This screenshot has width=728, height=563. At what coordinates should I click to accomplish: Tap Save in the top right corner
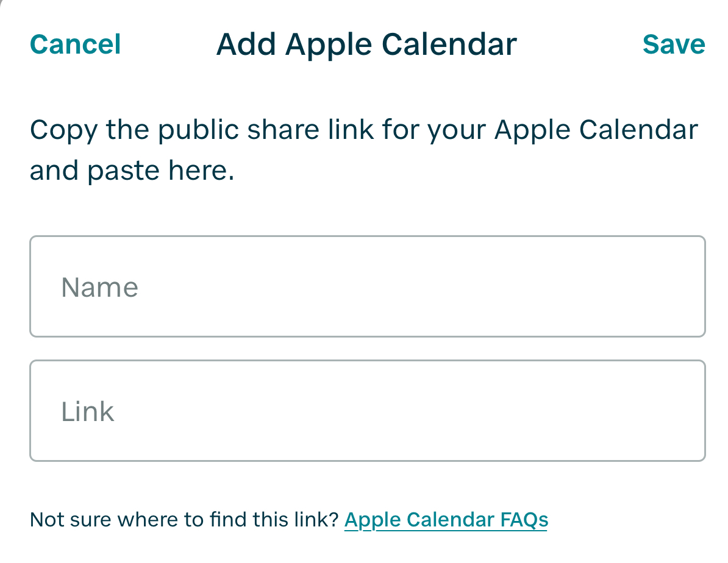pos(673,44)
